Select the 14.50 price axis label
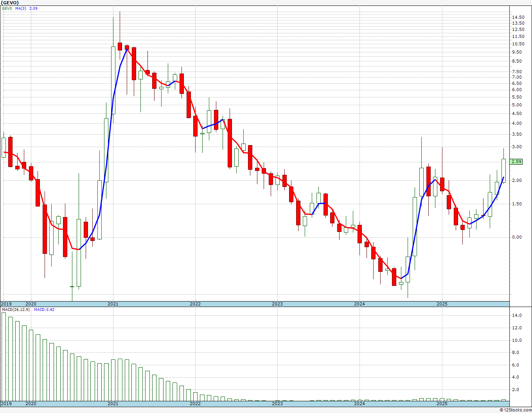 coord(518,17)
